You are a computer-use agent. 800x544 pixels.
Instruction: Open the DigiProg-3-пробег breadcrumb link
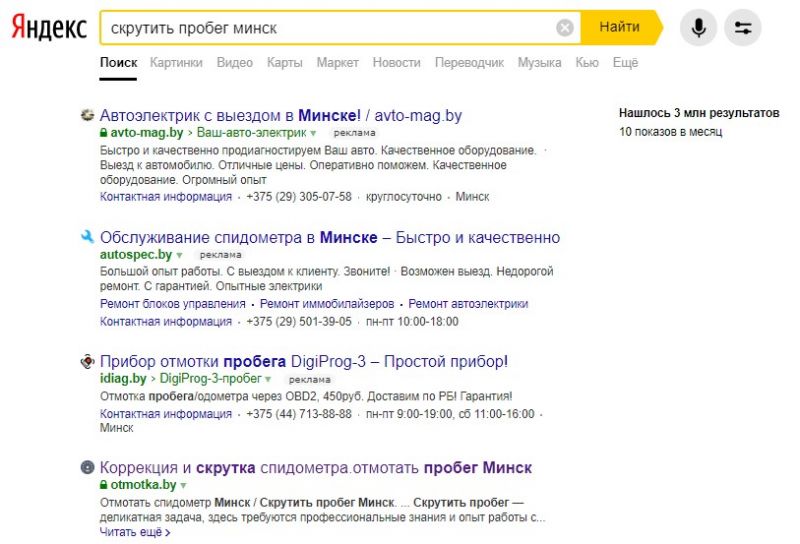[211, 379]
